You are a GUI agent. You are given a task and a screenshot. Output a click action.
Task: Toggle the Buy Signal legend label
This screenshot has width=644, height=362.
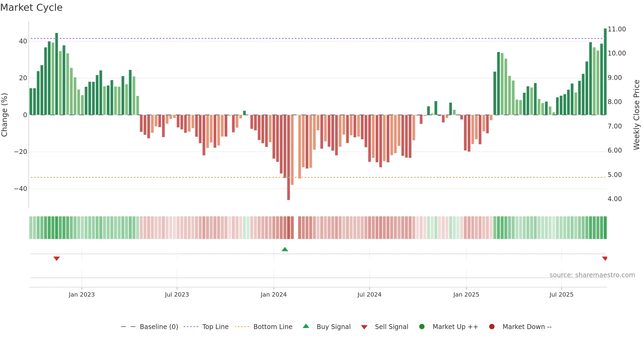pyautogui.click(x=334, y=327)
